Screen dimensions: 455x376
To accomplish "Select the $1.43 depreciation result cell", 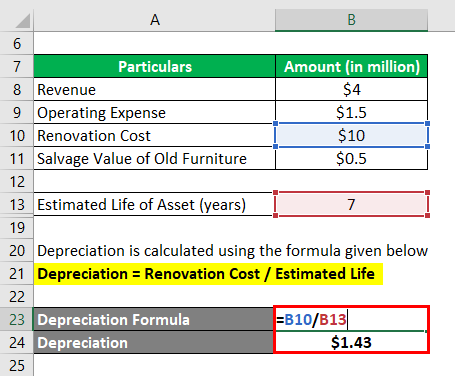I will (x=351, y=342).
